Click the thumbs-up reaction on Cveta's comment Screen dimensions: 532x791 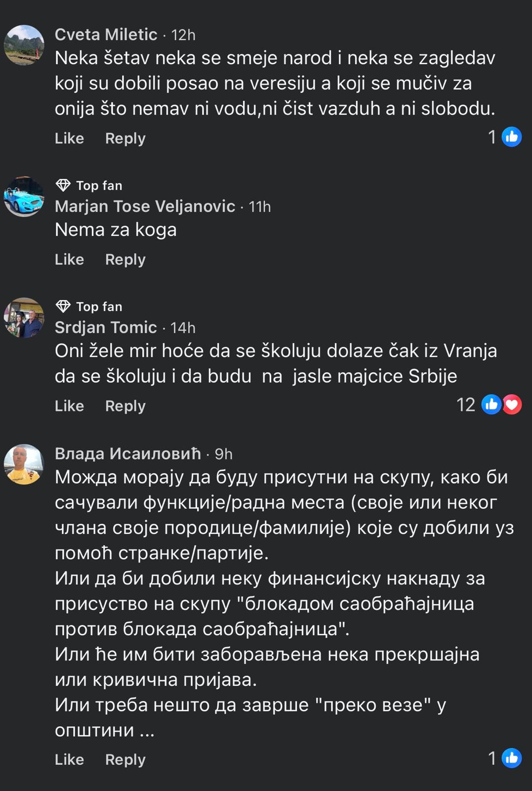tap(511, 137)
